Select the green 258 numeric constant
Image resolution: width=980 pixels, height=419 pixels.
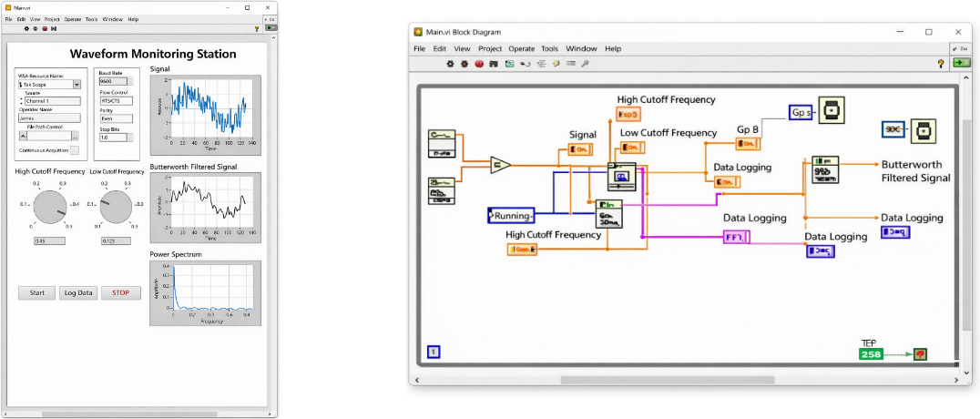pyautogui.click(x=871, y=353)
